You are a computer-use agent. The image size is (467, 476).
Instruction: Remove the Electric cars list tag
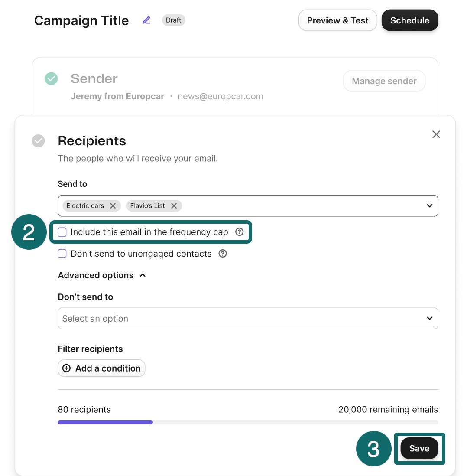pyautogui.click(x=113, y=206)
